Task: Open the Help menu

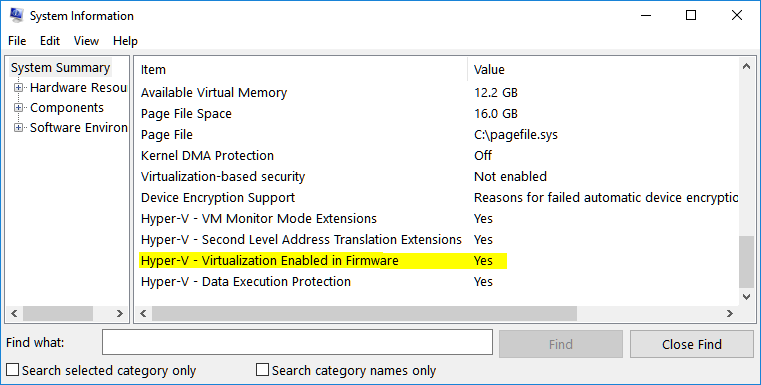Action: coord(125,41)
